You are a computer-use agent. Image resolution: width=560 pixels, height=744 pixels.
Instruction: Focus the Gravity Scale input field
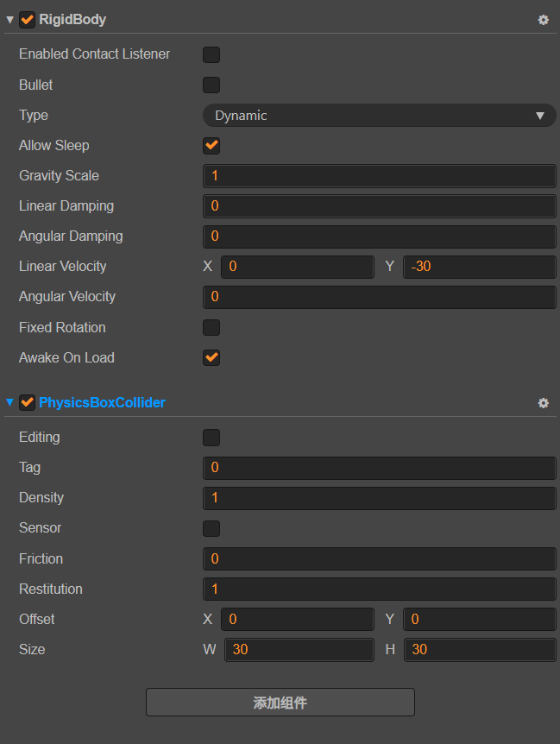point(379,176)
